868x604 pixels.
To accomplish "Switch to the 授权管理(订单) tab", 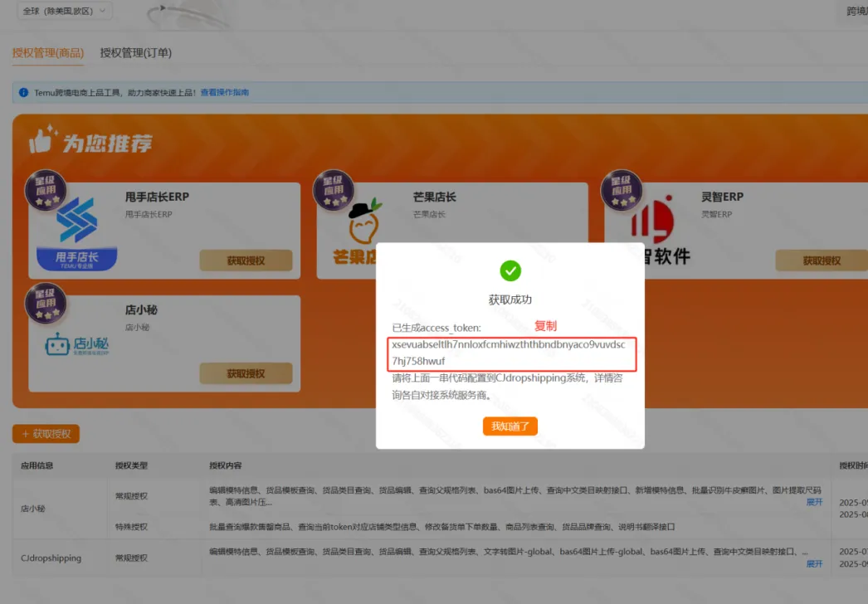I will tap(135, 53).
